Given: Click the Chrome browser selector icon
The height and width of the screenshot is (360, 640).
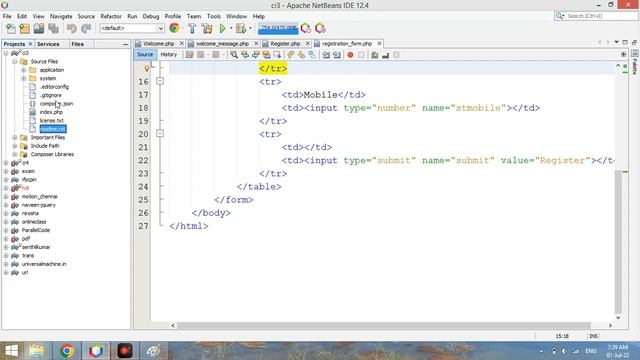Looking at the screenshot, I should click(174, 28).
